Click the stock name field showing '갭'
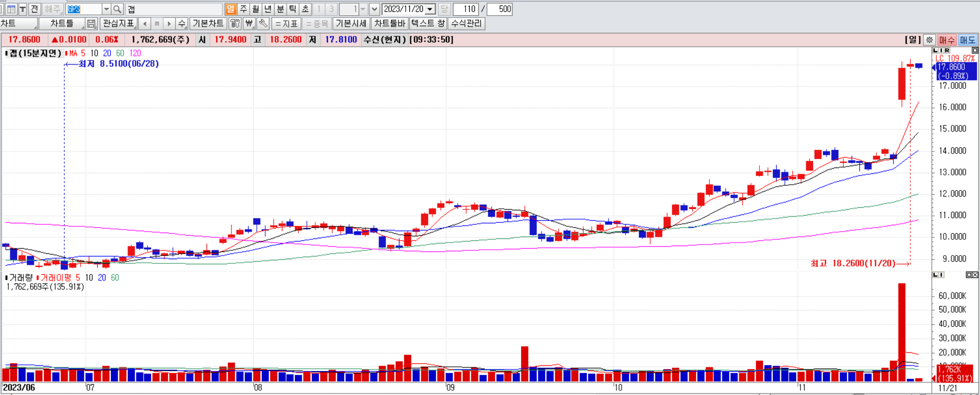Image resolution: width=980 pixels, height=395 pixels. coord(174,9)
